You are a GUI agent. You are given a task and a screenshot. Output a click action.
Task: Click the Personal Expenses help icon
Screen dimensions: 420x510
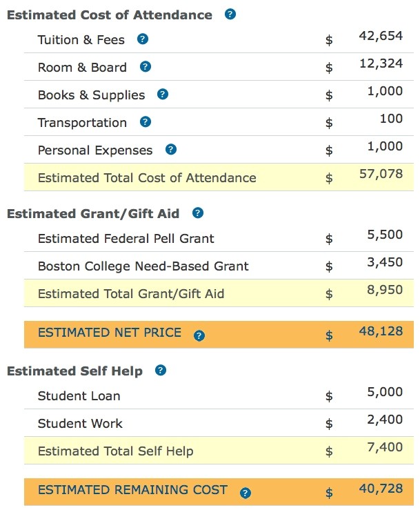(171, 150)
